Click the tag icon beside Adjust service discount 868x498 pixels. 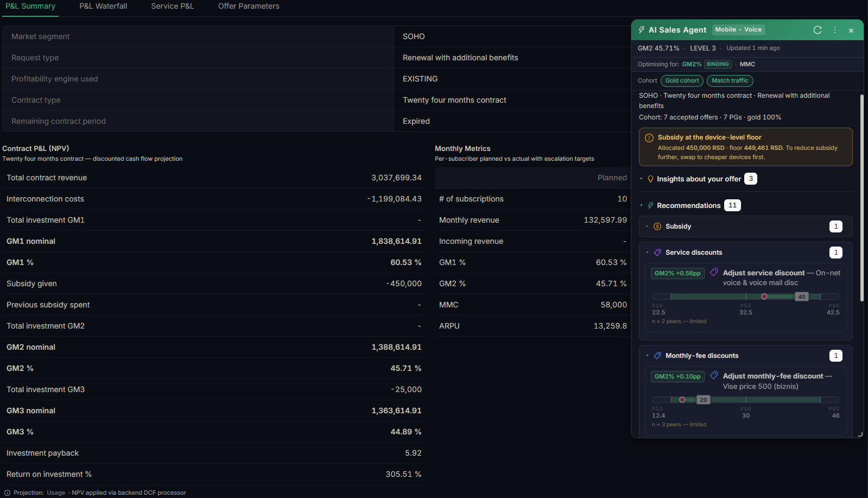[714, 273]
